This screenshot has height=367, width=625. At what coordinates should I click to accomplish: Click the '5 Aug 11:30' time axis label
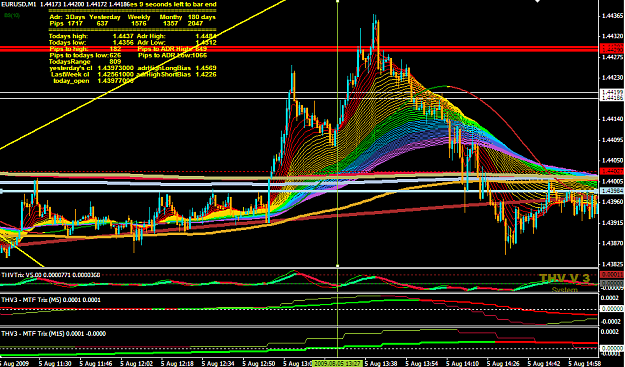(x=55, y=363)
